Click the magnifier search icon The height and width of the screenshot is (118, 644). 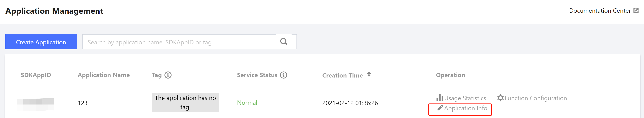click(284, 42)
